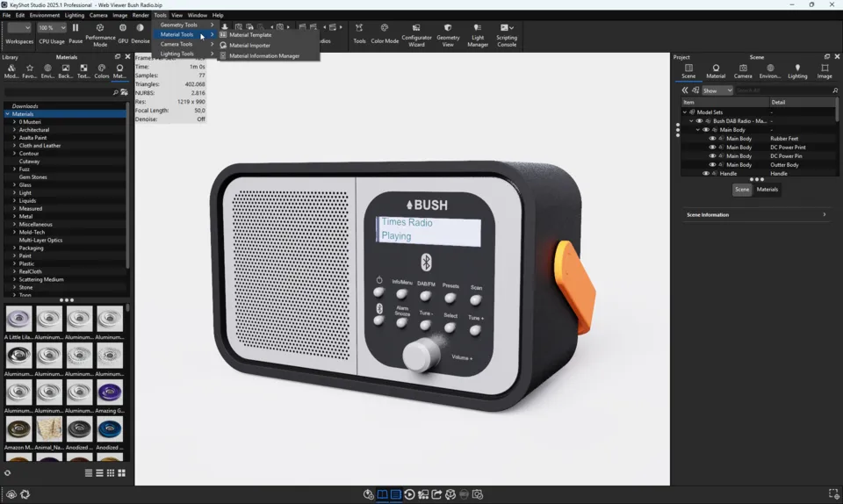The image size is (843, 504).
Task: Open the Models library tab icon
Action: pos(11,71)
